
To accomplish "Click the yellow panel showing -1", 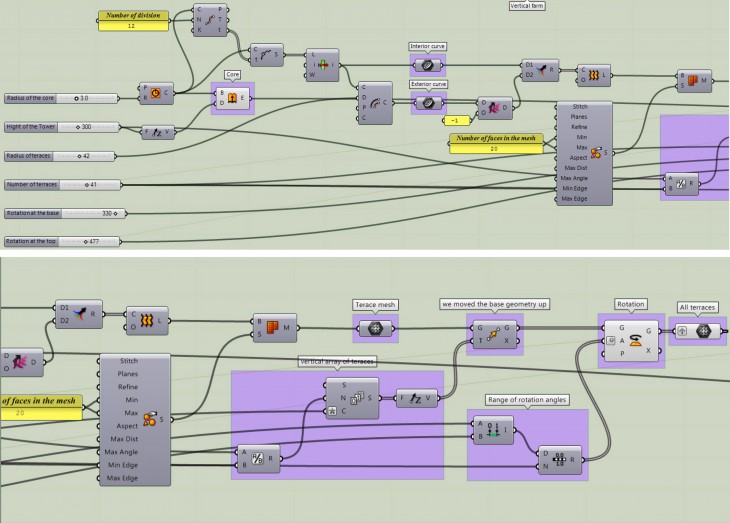I will tap(455, 121).
